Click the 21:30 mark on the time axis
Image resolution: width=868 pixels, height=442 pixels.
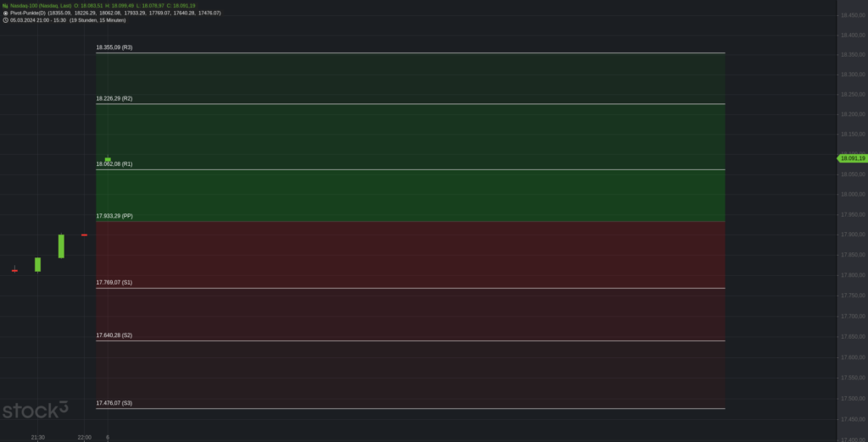point(37,437)
